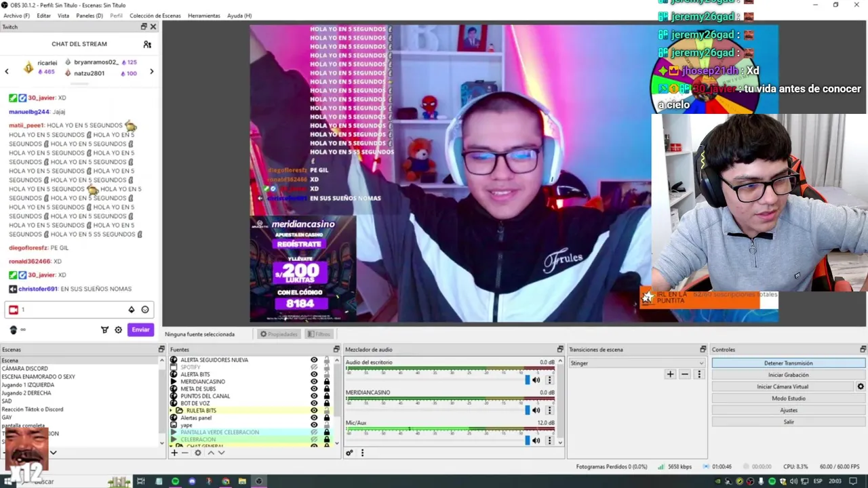Adjust Mic/Aux volume slider
The width and height of the screenshot is (868, 488).
527,441
